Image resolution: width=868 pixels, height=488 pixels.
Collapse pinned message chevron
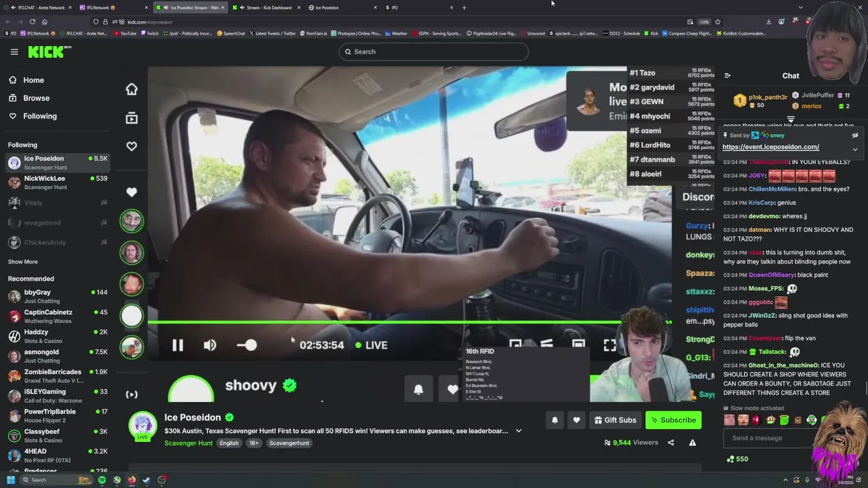855,149
